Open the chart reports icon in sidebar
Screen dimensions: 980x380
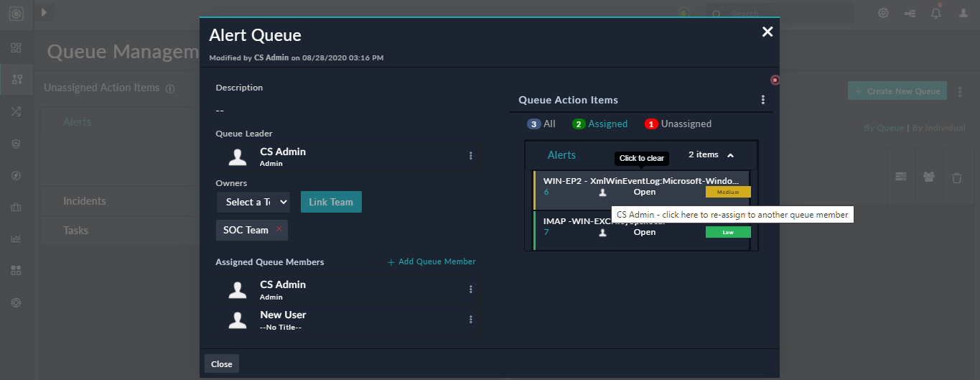(16, 238)
